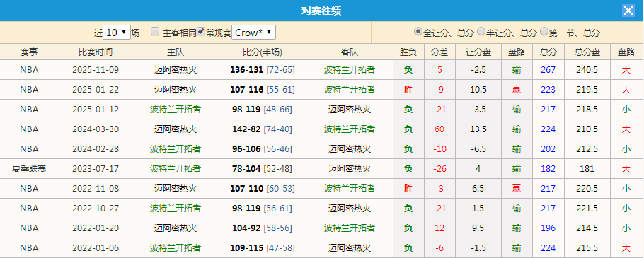Click the 客队 column header
The image size is (644, 258).
tap(350, 52)
